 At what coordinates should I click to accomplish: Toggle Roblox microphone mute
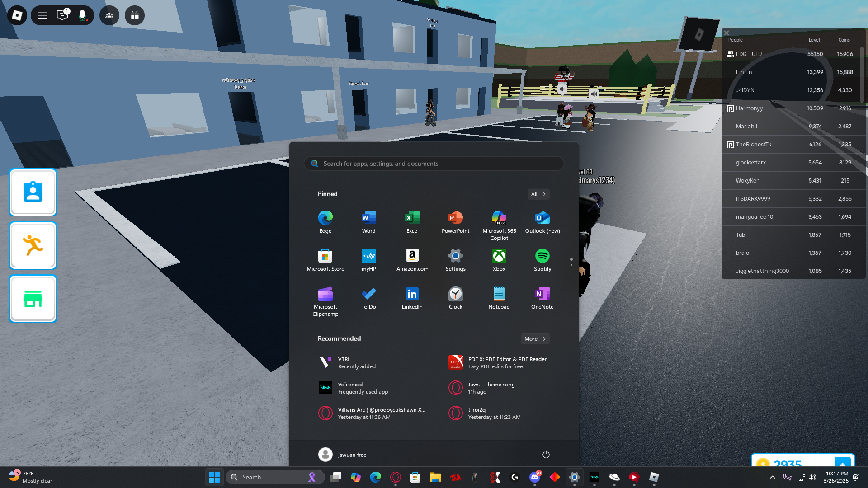pos(82,15)
